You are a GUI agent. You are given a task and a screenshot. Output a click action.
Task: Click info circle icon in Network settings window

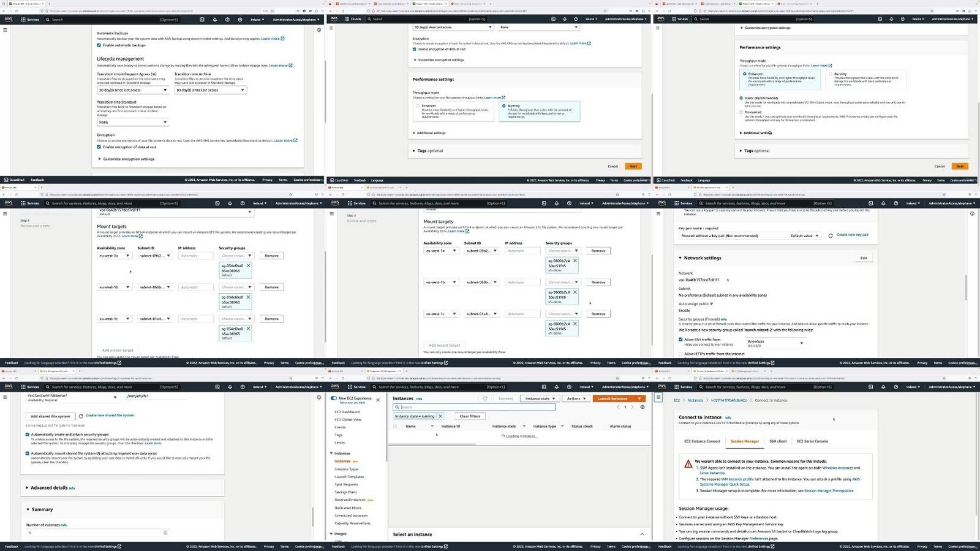point(972,213)
